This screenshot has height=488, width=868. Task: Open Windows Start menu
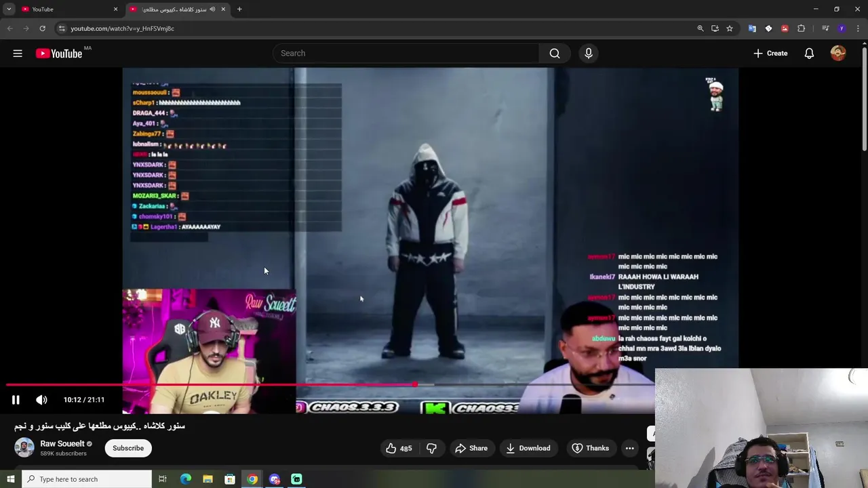pyautogui.click(x=10, y=479)
